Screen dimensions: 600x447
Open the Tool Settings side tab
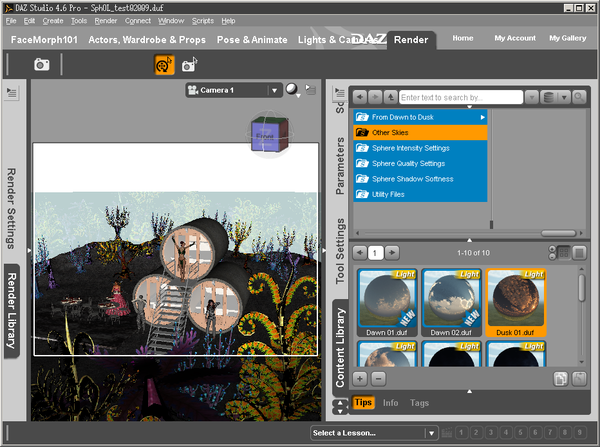click(x=339, y=251)
